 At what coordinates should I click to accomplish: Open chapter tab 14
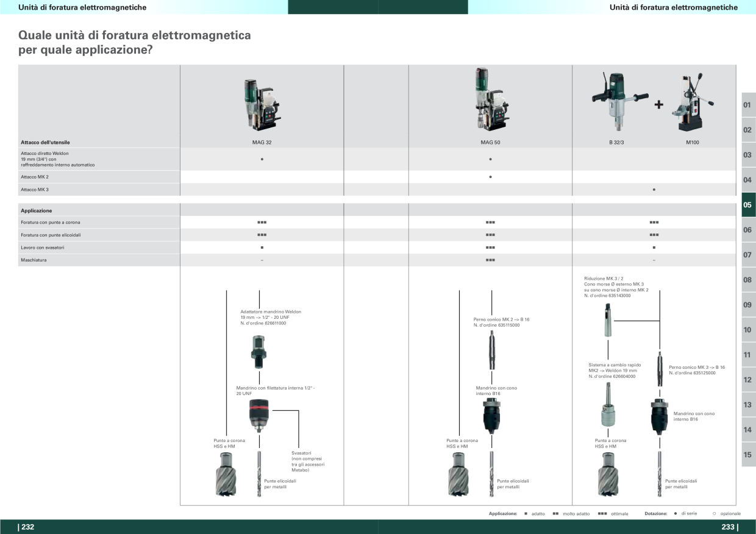point(748,430)
